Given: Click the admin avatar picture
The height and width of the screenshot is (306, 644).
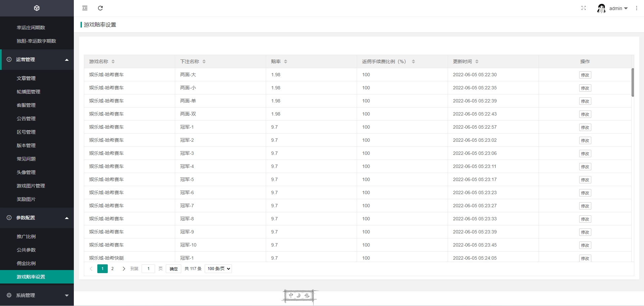Looking at the screenshot, I should [x=601, y=8].
